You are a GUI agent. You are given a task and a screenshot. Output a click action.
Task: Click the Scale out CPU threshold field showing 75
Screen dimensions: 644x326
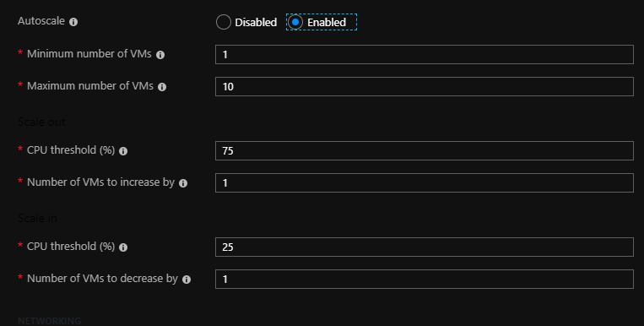coord(425,150)
